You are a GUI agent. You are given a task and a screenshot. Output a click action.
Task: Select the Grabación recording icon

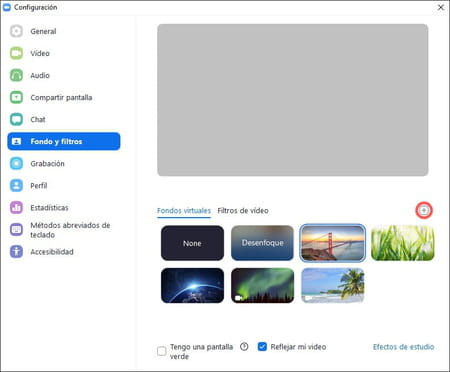(x=16, y=163)
